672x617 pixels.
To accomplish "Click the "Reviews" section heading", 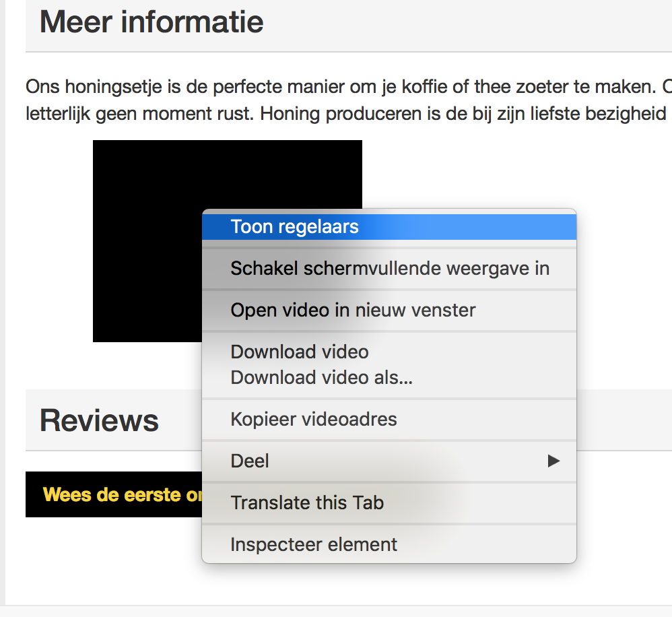I will click(98, 420).
